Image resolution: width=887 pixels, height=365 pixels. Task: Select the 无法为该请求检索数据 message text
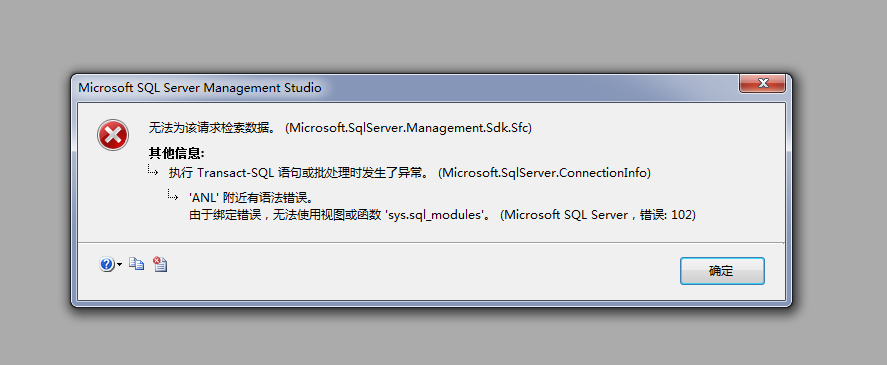click(212, 128)
